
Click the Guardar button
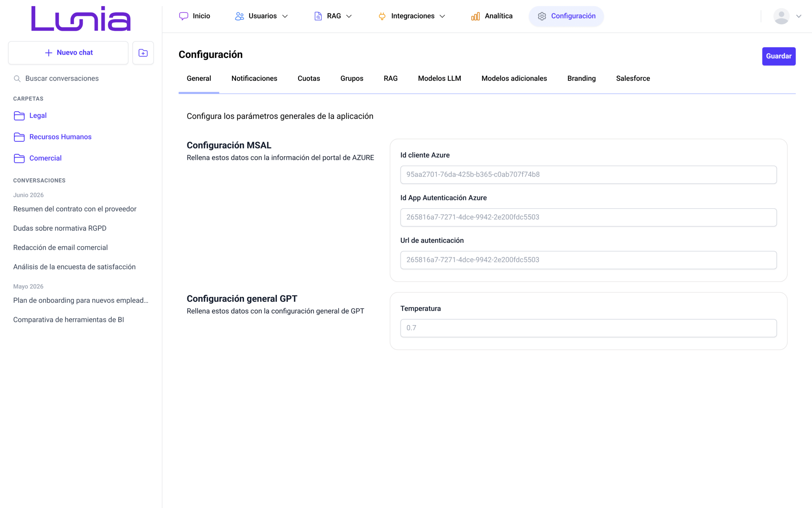coord(779,56)
